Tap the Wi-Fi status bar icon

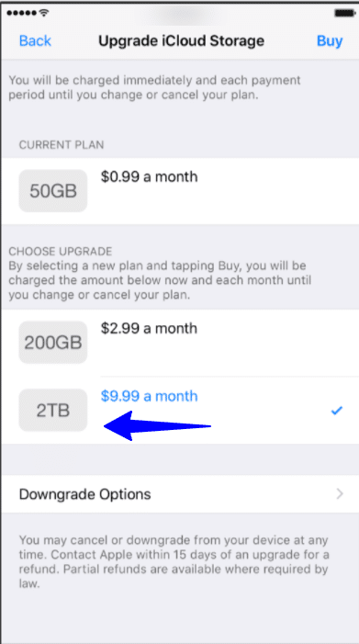pyautogui.click(x=43, y=13)
